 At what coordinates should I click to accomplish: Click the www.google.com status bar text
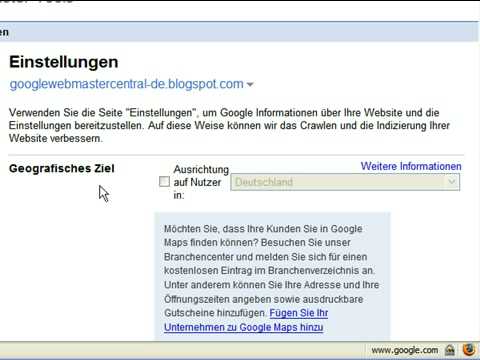click(405, 350)
